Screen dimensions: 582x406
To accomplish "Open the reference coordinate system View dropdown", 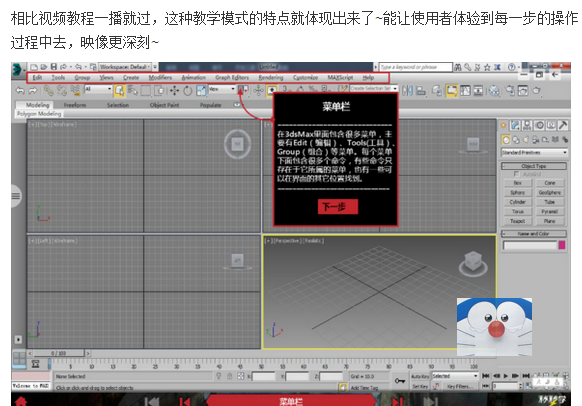I will (x=222, y=89).
